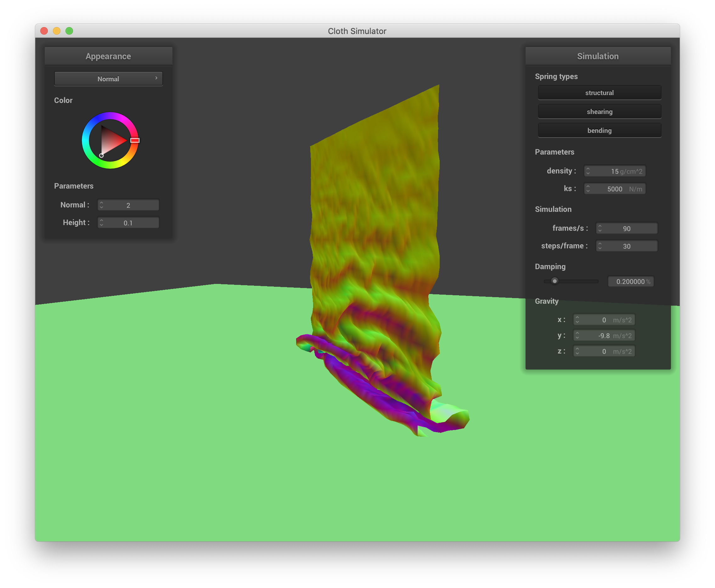Click the frames/s stepper arrows
Image resolution: width=715 pixels, height=588 pixels.
tap(600, 228)
